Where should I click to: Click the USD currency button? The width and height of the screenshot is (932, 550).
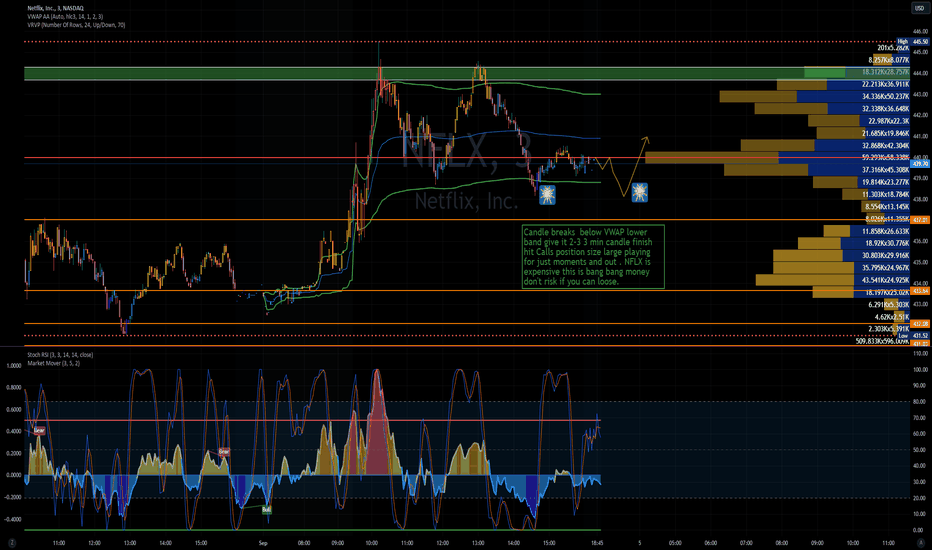(x=919, y=8)
